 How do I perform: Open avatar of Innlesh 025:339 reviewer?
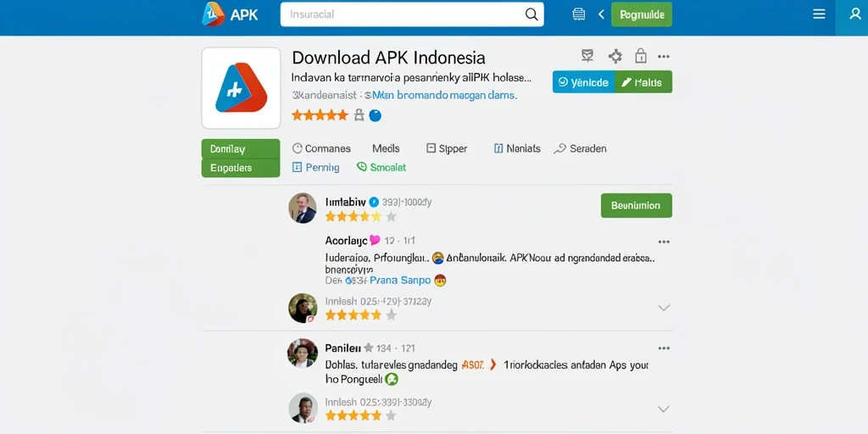pyautogui.click(x=303, y=409)
